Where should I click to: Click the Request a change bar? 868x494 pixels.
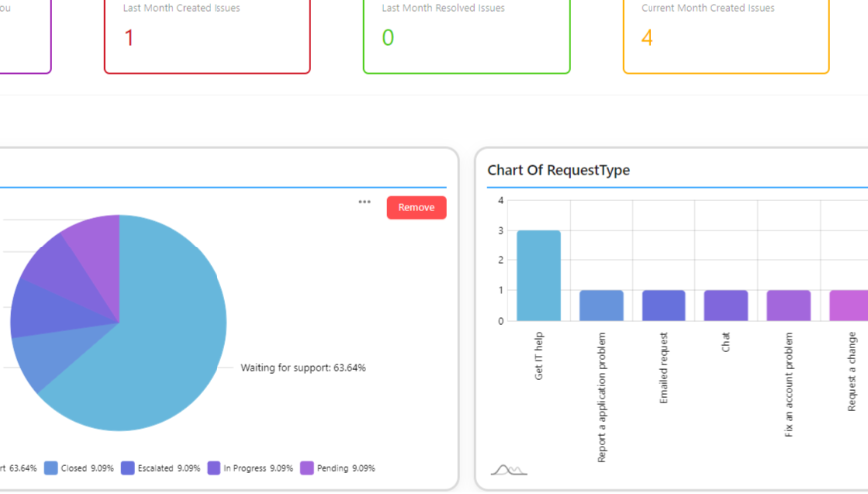coord(849,305)
